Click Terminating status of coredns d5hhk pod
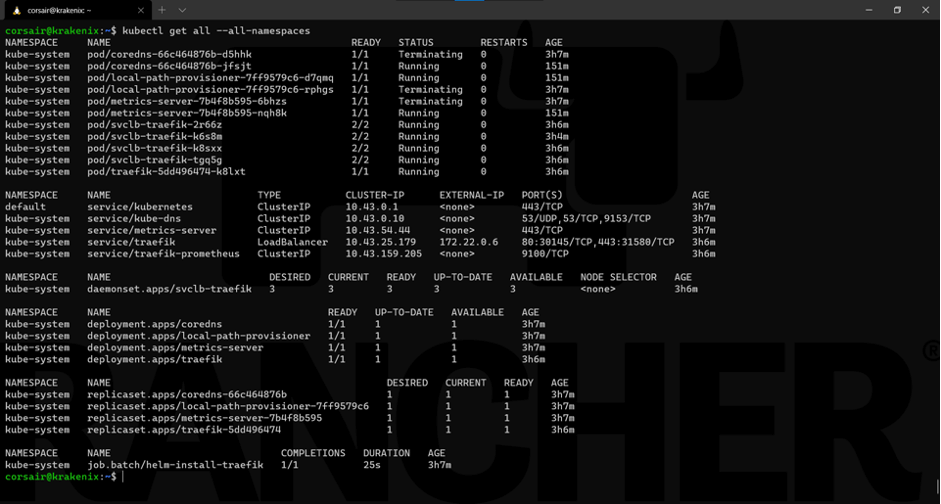This screenshot has width=941, height=504. pyautogui.click(x=430, y=55)
